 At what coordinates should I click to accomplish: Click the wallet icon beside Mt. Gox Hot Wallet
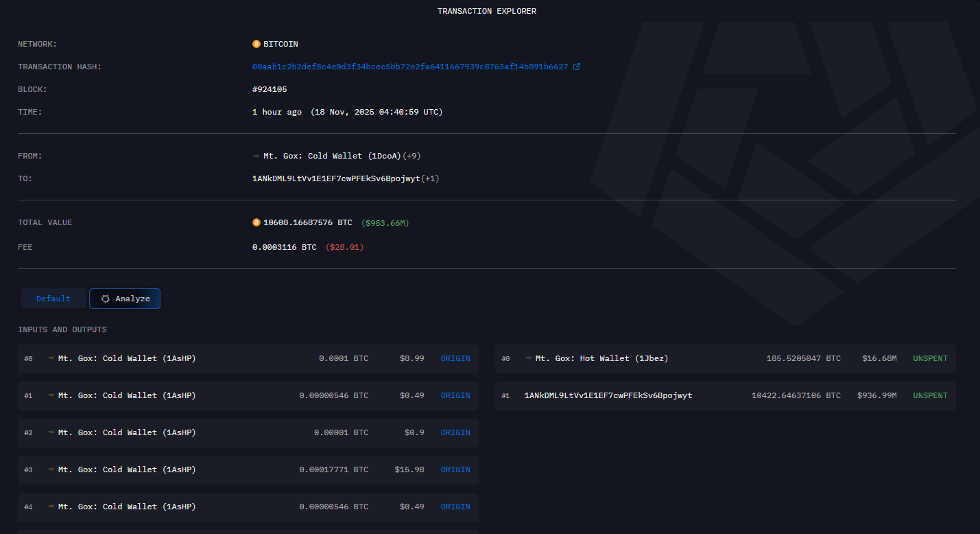coord(528,358)
